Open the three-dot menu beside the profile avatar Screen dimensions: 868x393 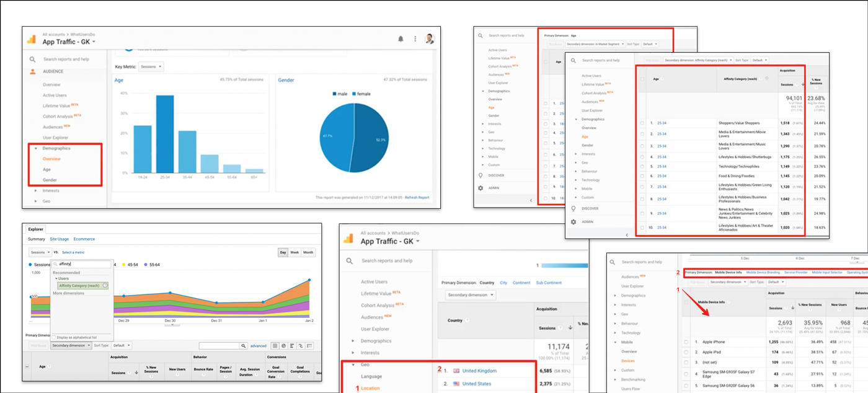click(415, 38)
